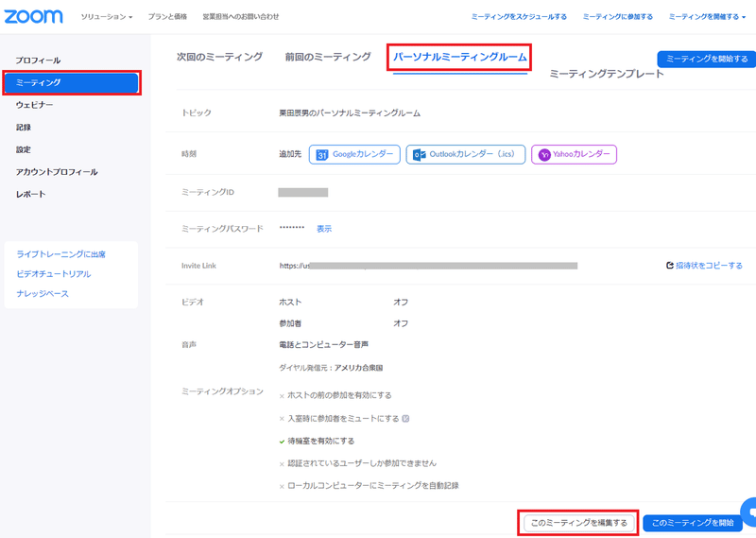Click the Invite Link URL

pos(428,266)
